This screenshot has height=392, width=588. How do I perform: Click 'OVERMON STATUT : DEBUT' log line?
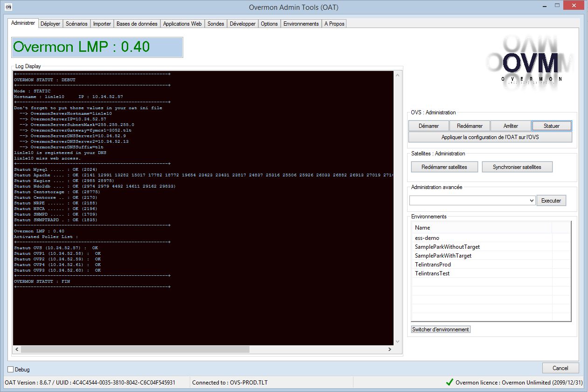(x=45, y=80)
